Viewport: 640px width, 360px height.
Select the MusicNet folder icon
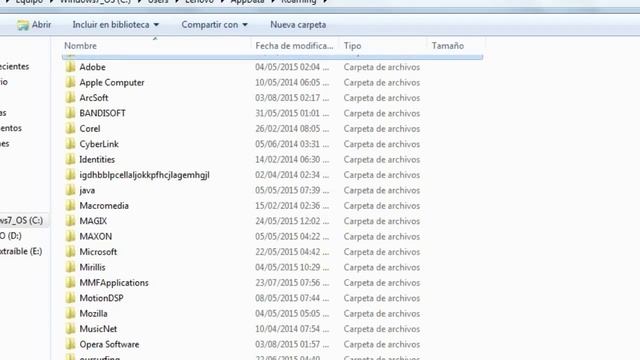pyautogui.click(x=71, y=329)
